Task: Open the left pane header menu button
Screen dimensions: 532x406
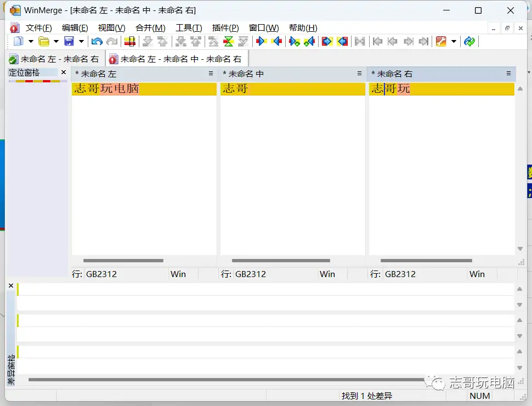Action: tap(211, 74)
